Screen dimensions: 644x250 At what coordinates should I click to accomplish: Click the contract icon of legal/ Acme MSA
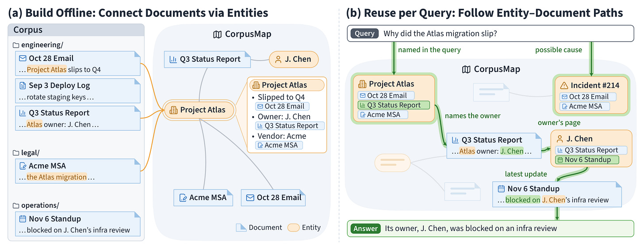[23, 166]
